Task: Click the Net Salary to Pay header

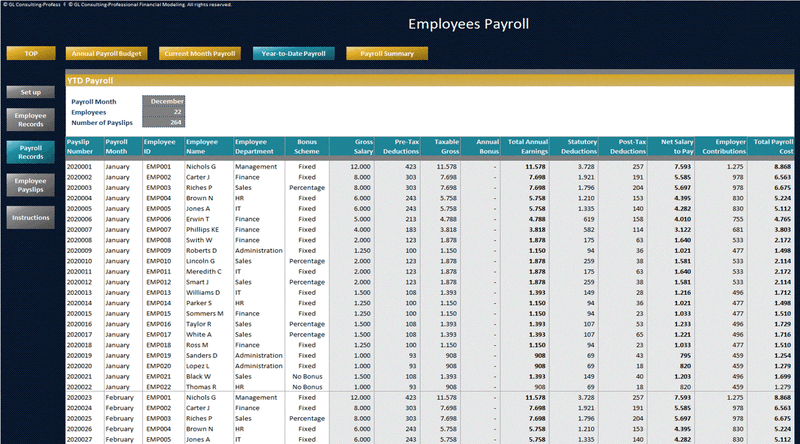Action: coord(671,146)
